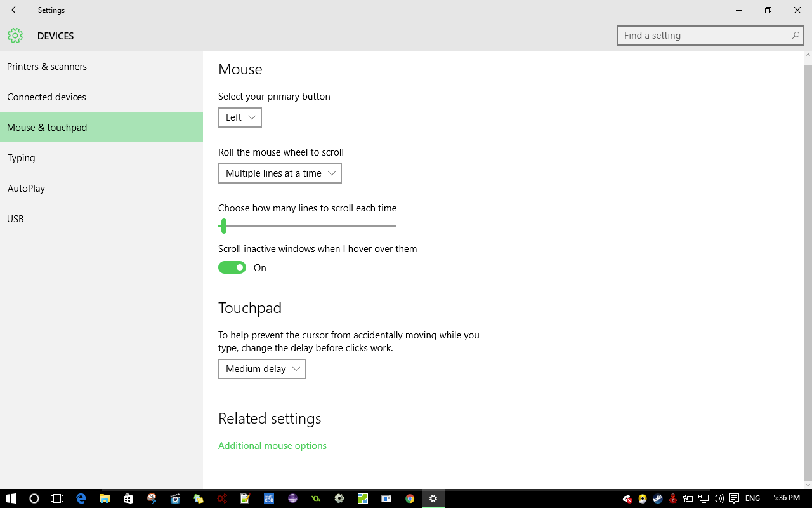Open the AutoPlay settings section
Image resolution: width=812 pixels, height=508 pixels.
pyautogui.click(x=26, y=189)
